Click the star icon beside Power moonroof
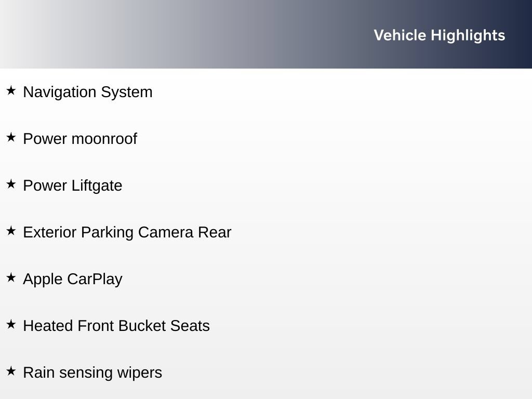This screenshot has height=399, width=532. click(x=11, y=137)
